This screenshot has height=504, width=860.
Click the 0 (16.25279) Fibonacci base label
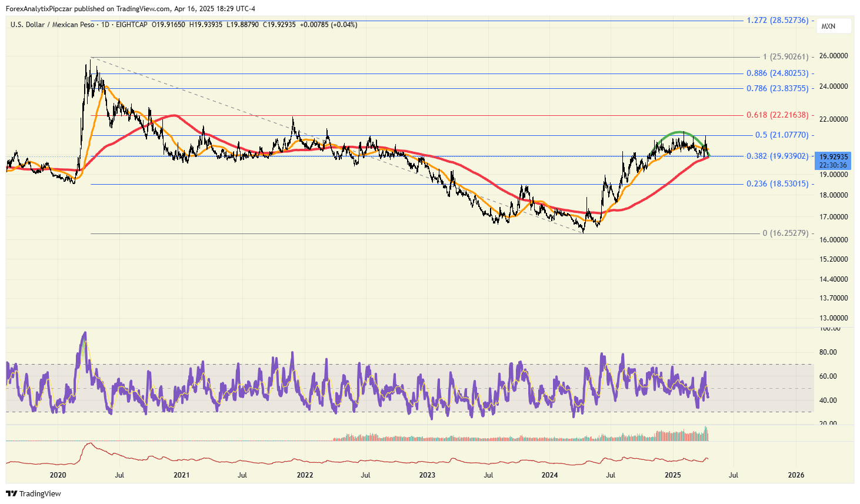785,233
